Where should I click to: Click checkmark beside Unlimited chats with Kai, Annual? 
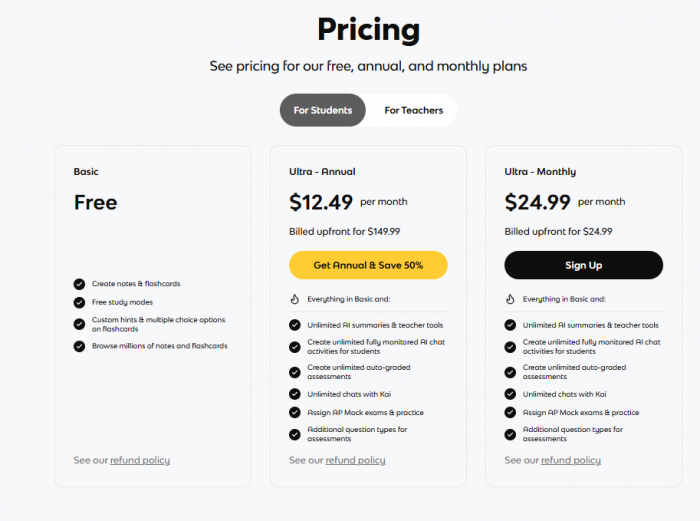tap(295, 394)
